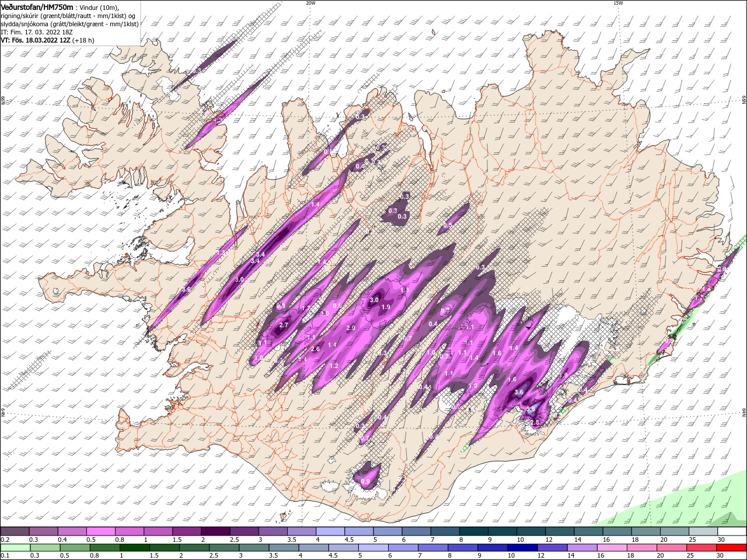Click the first snow legend swatch labeled 0.2
The height and width of the screenshot is (560, 747).
(15, 531)
